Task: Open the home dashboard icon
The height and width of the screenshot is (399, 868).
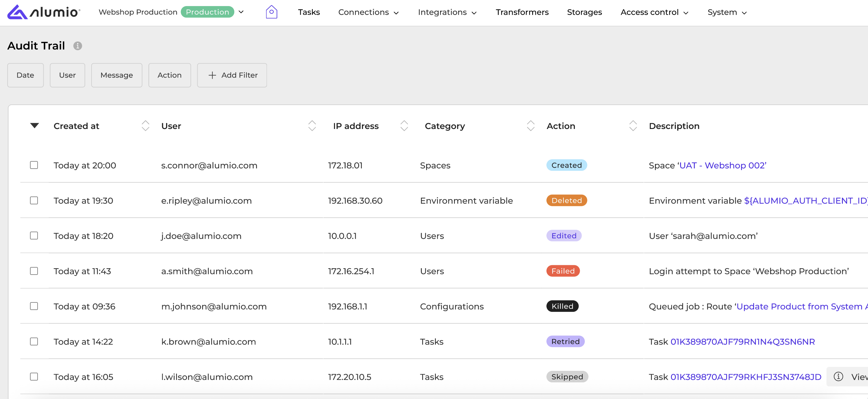Action: tap(271, 12)
